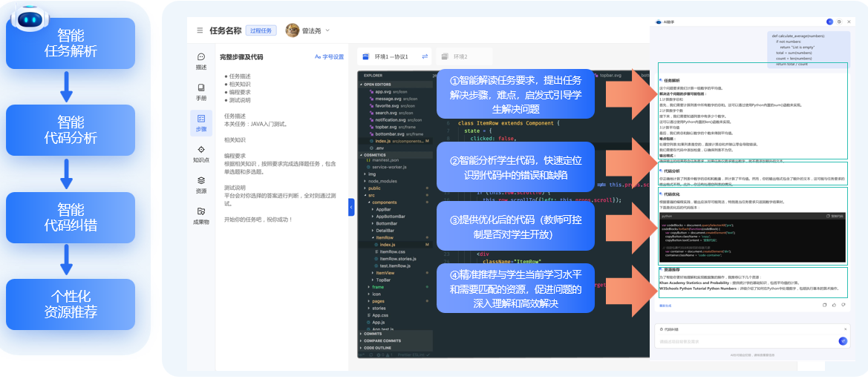Expand the pages folder
Viewport: 868px width, 379px height.
[x=378, y=301]
